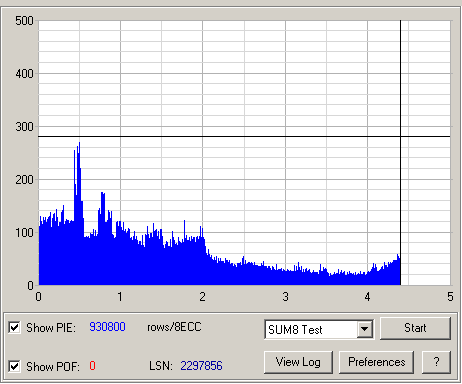
Task: Click the Show PIE label text
Action: (x=51, y=328)
